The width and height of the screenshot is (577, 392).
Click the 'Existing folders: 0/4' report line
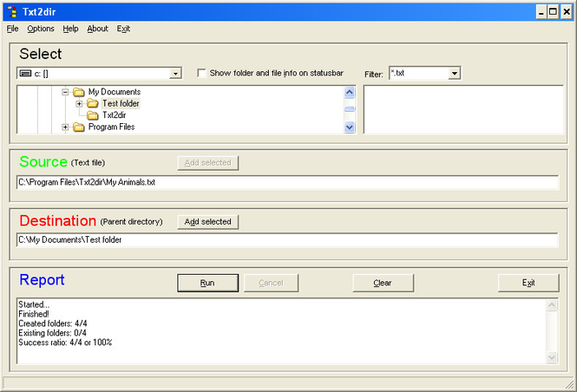pos(52,333)
